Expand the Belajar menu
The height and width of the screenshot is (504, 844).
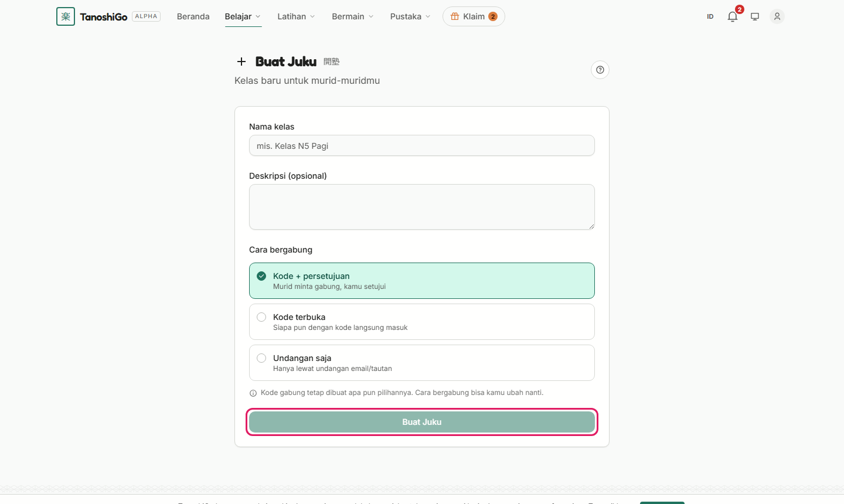[x=243, y=16]
